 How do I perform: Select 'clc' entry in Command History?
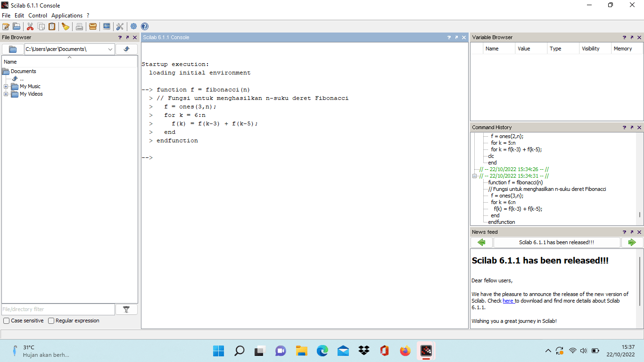(491, 156)
